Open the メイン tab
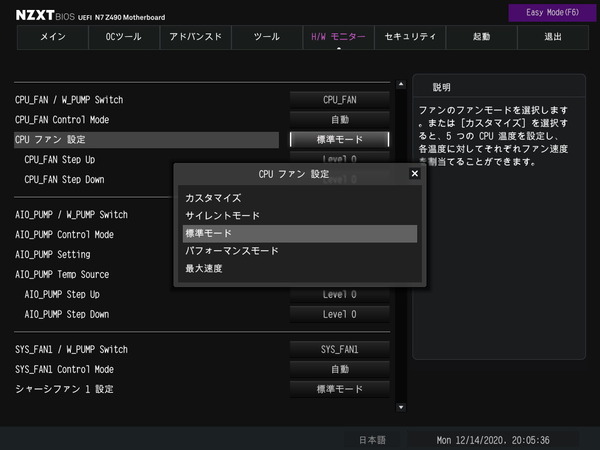 (x=53, y=37)
